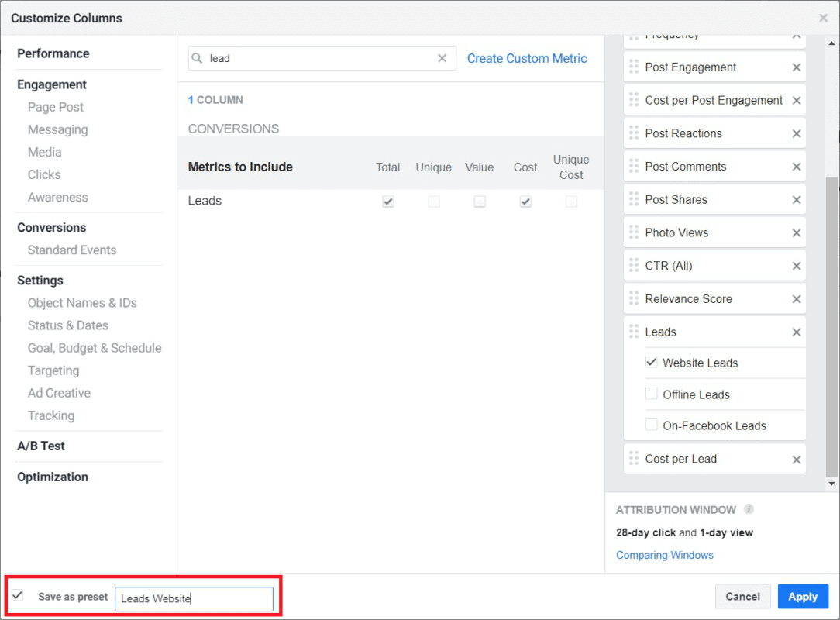Toggle the Save as preset checkbox
The height and width of the screenshot is (620, 840).
[x=18, y=596]
